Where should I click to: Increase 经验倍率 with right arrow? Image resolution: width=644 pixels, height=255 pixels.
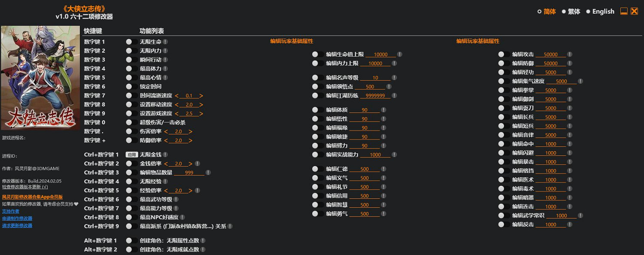(x=190, y=191)
